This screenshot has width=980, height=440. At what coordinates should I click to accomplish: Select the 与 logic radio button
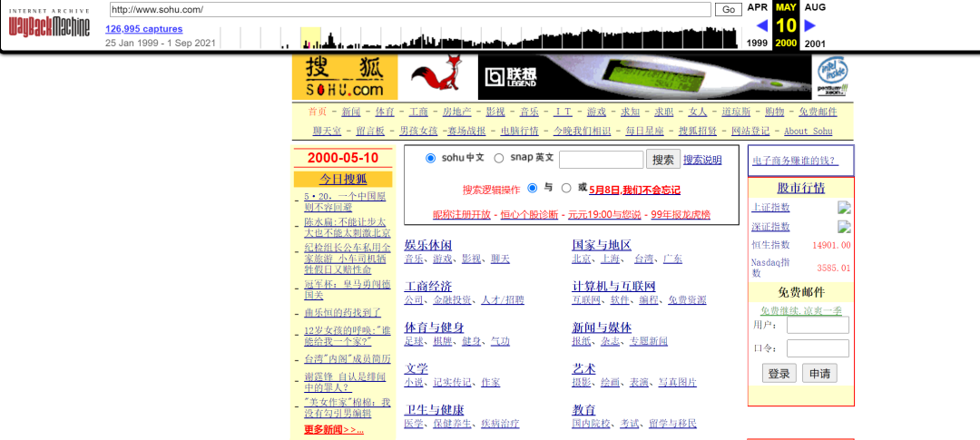(x=533, y=188)
